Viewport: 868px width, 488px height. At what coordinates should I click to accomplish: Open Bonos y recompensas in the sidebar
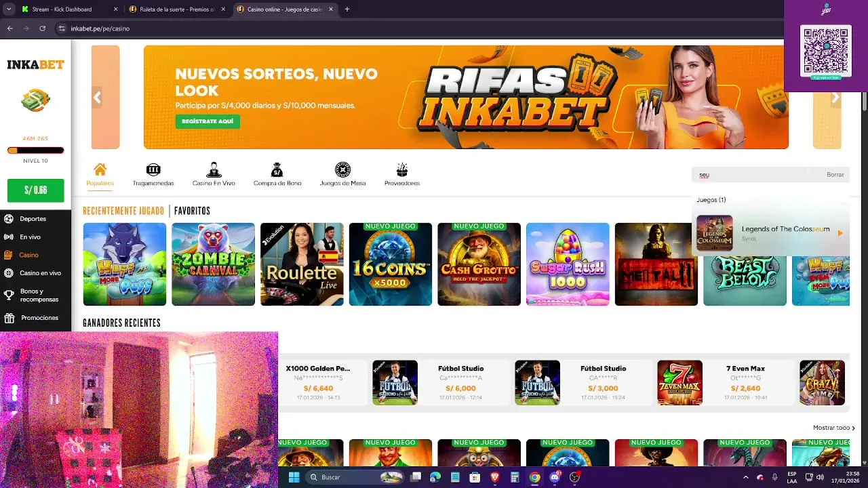[x=39, y=296]
